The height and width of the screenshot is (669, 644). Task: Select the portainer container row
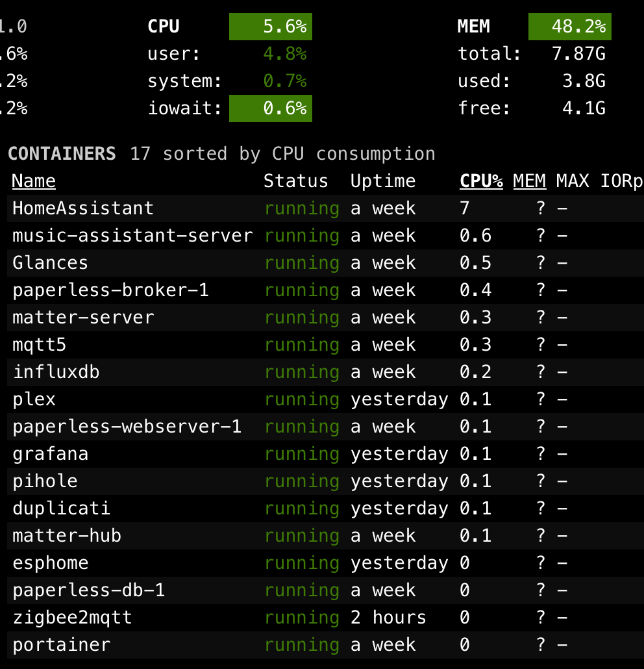61,645
